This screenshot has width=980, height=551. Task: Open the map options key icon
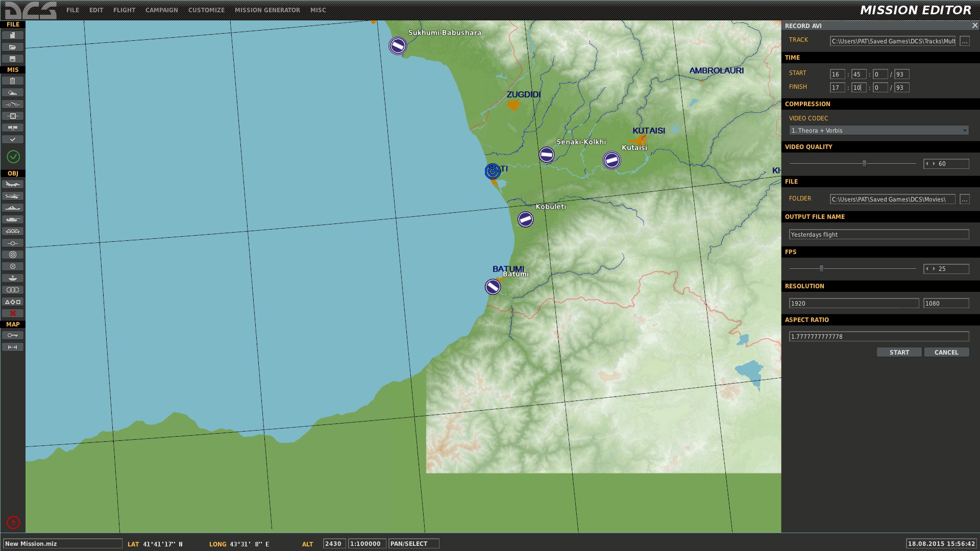coord(13,335)
